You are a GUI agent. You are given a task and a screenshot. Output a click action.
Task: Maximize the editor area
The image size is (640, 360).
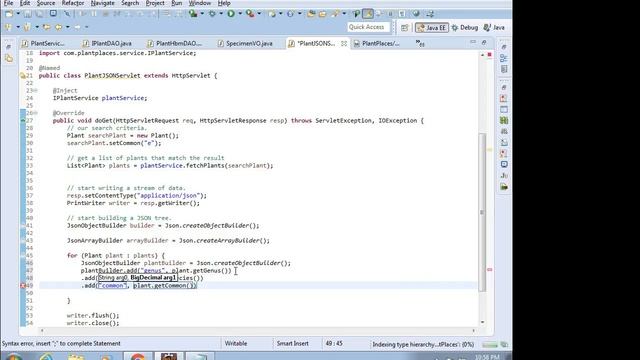(484, 42)
